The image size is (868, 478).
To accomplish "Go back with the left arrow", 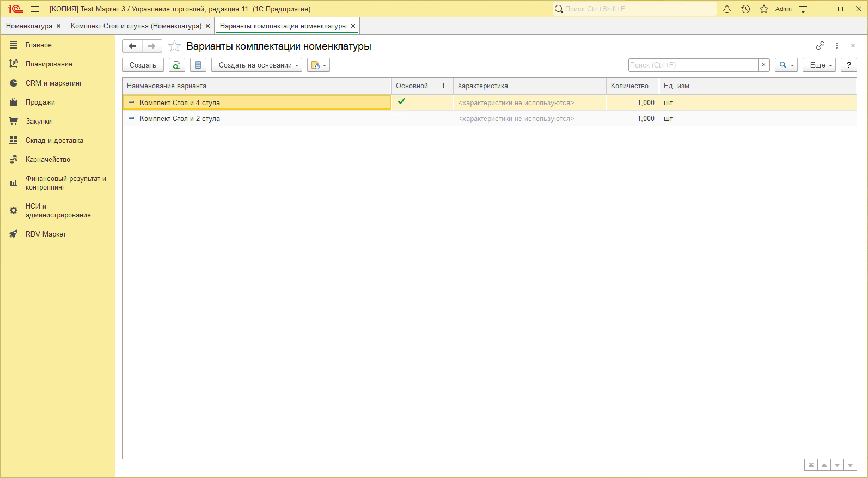I will coord(132,46).
